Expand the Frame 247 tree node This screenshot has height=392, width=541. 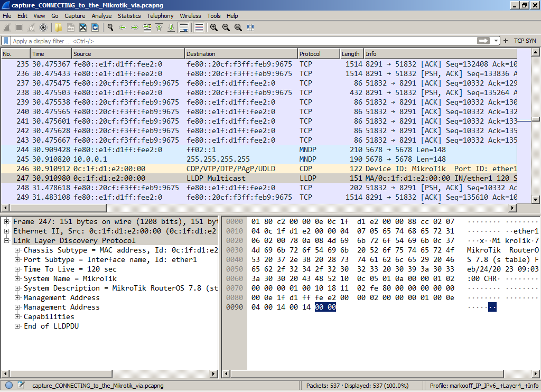pyautogui.click(x=6, y=221)
